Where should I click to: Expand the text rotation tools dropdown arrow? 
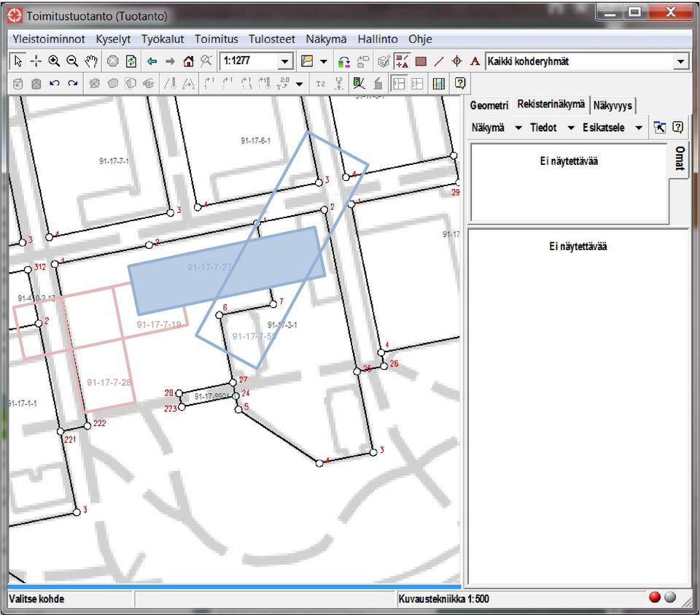299,83
